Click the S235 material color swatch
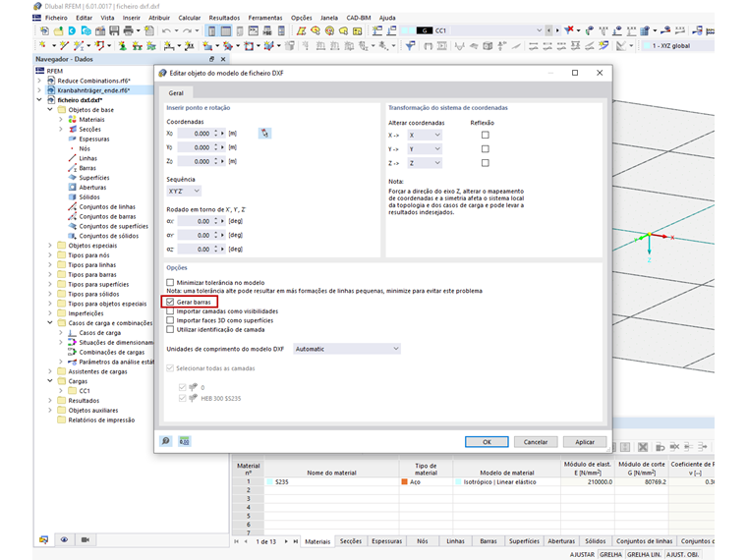The width and height of the screenshot is (747, 560). tap(269, 482)
